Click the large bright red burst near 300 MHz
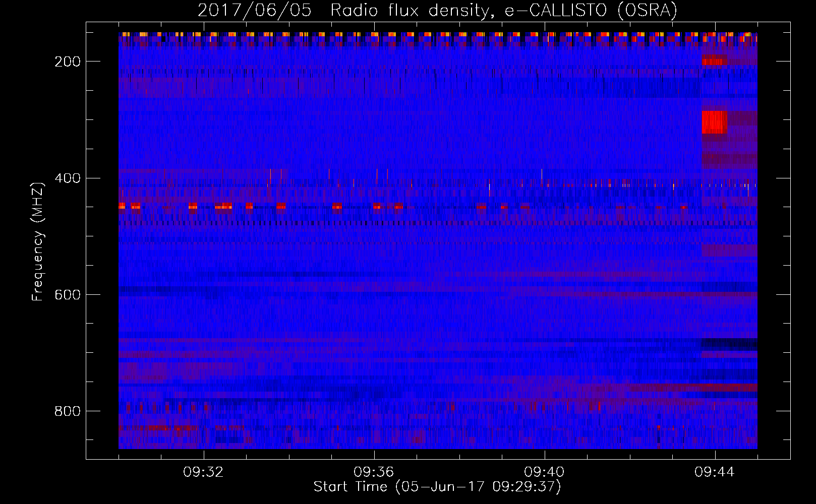 point(714,122)
